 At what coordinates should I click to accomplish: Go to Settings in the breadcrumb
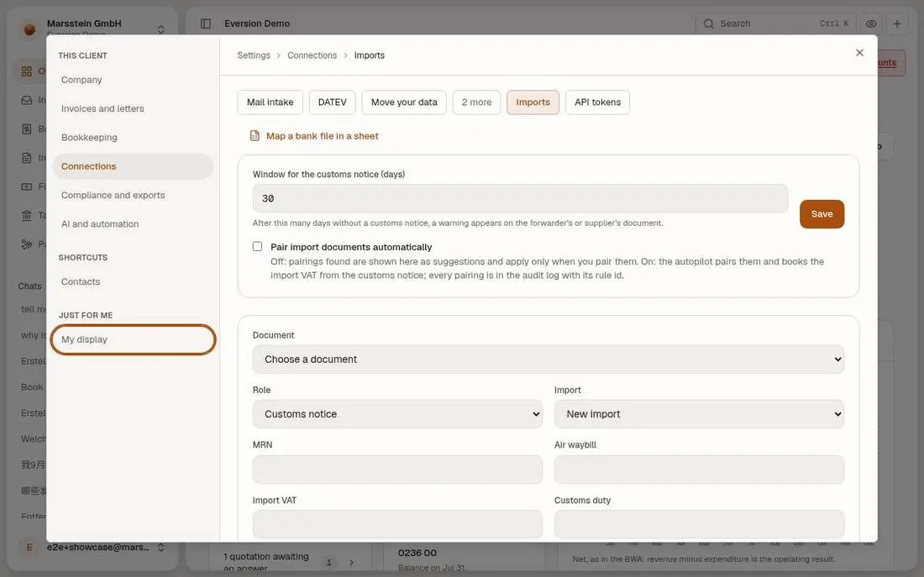254,55
